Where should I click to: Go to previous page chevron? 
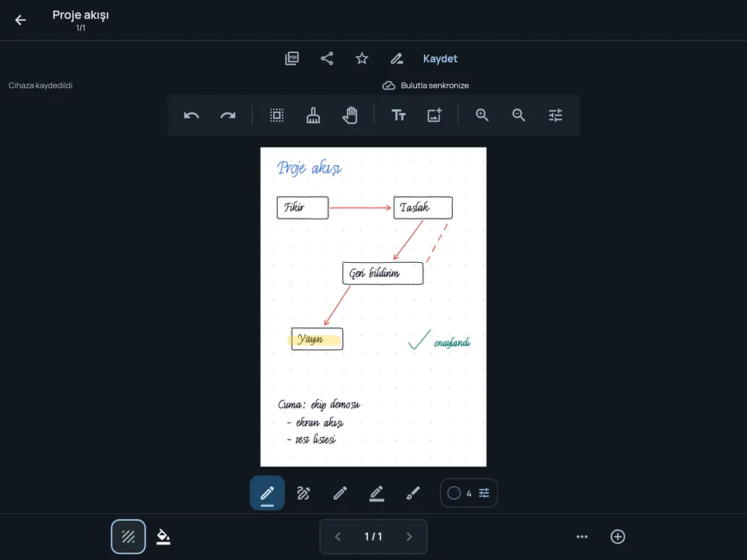[x=338, y=537]
